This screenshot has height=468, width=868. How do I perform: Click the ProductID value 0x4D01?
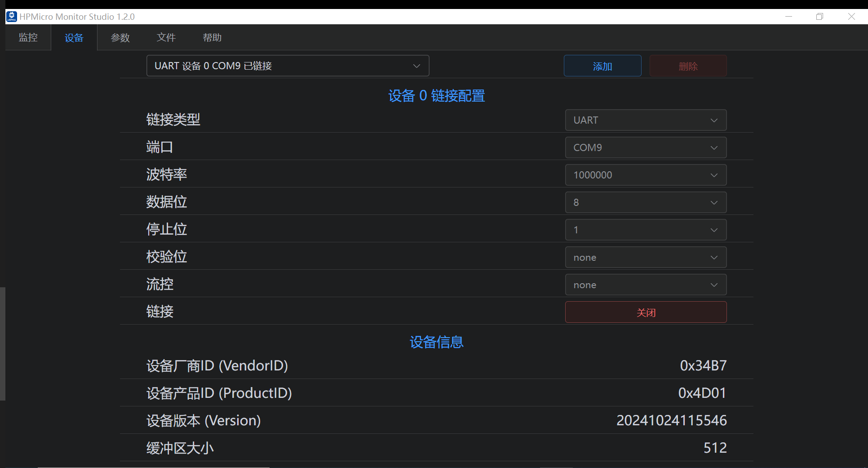pos(702,393)
